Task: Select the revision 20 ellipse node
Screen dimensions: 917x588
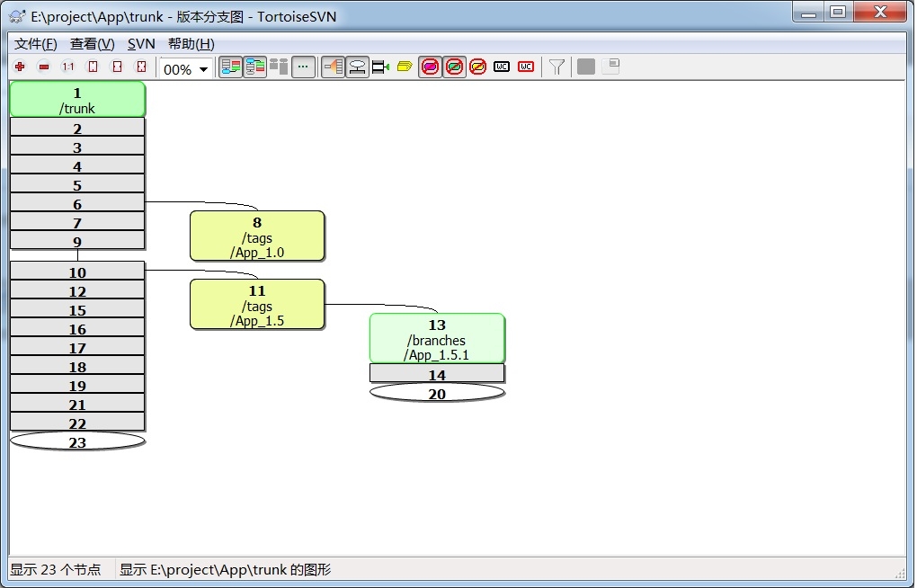Action: [x=437, y=393]
